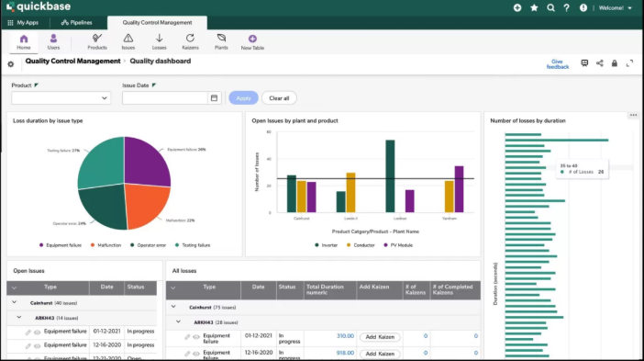View first Equipment failure row in Open Issues

(x=37, y=333)
